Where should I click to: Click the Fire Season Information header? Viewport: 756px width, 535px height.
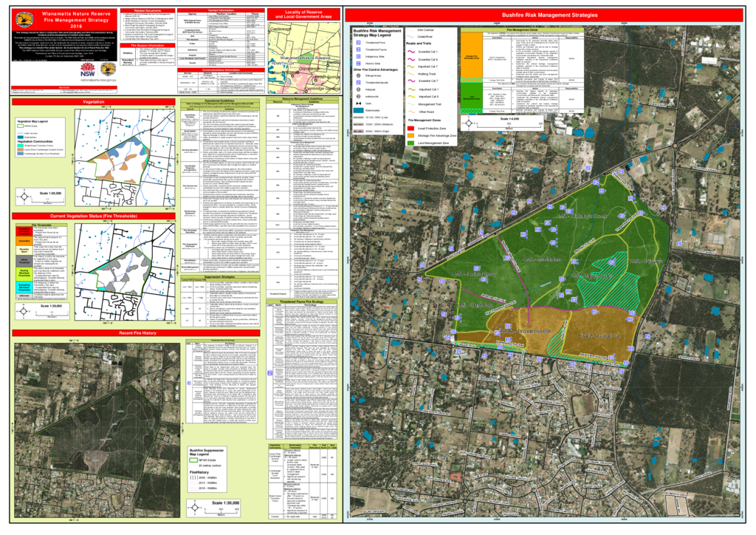[x=148, y=45]
